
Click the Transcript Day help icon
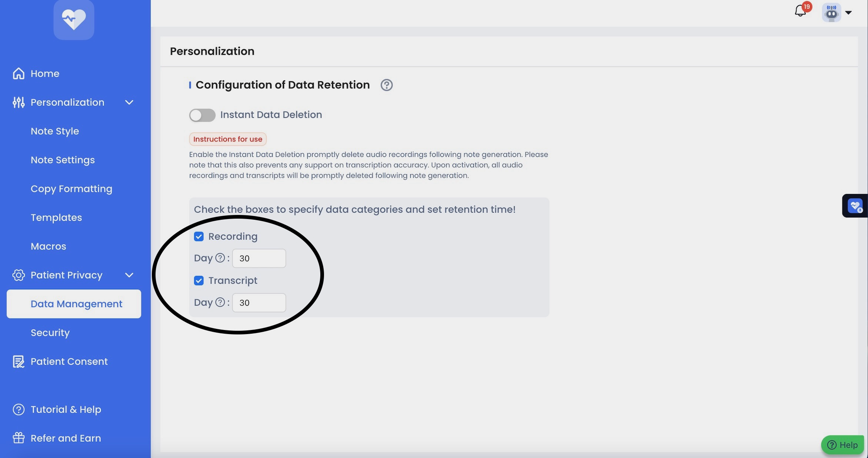pos(220,302)
